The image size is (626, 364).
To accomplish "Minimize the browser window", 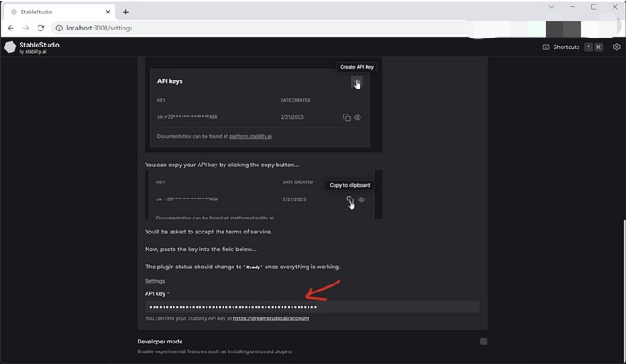I will click(x=572, y=7).
